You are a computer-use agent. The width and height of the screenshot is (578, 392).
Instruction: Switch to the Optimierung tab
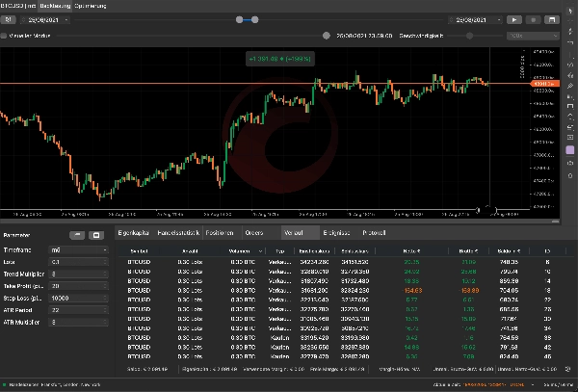91,6
